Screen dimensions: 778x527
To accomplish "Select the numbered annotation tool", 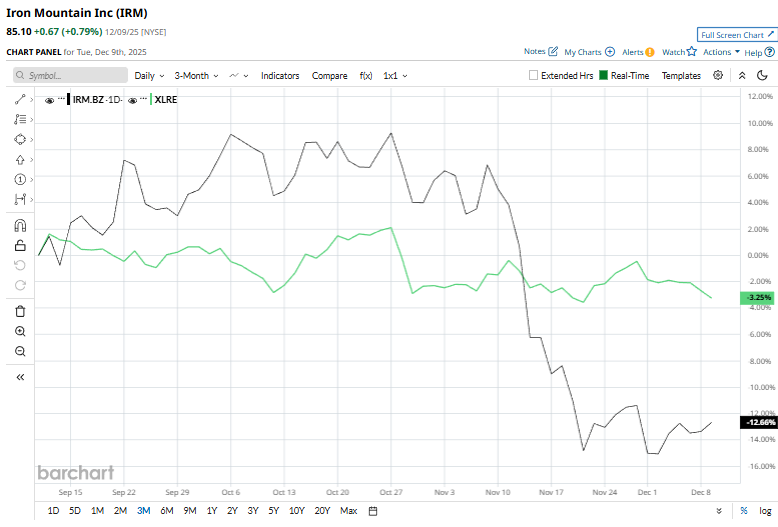I will point(20,180).
